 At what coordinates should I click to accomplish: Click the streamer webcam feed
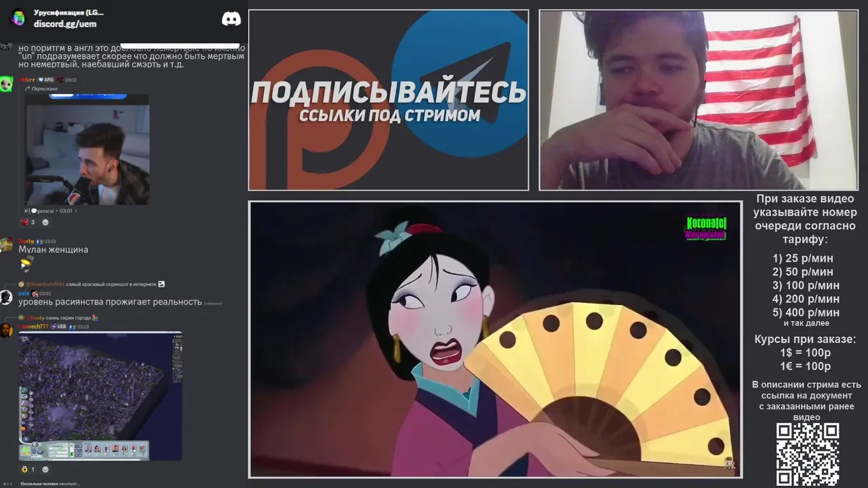[x=698, y=100]
